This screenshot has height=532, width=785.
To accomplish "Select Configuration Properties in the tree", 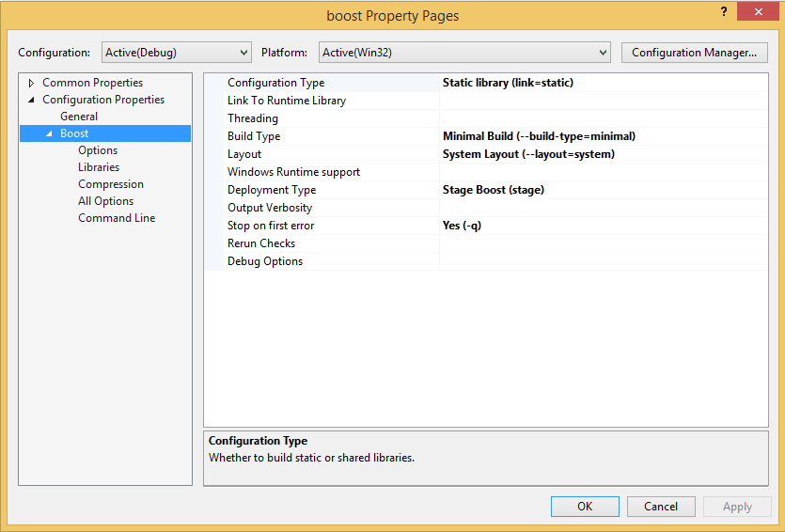I will pos(103,100).
